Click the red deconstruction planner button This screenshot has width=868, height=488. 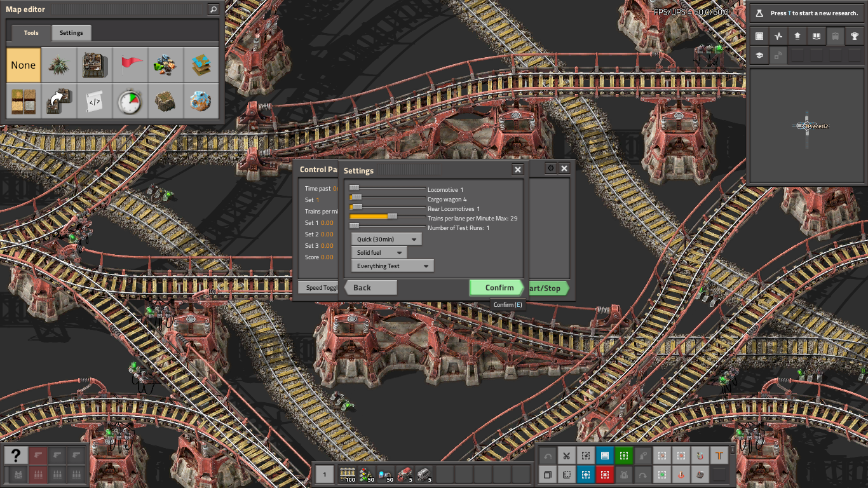point(604,475)
